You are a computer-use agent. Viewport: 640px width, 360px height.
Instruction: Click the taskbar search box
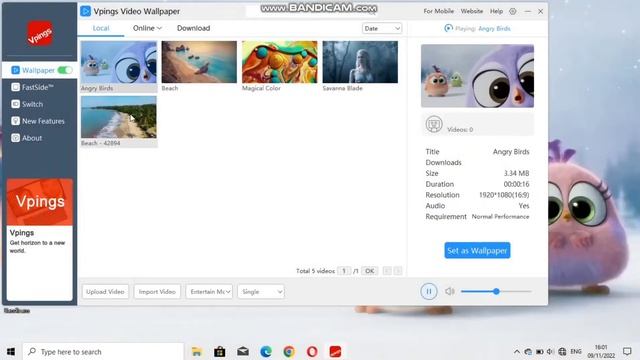pos(103,351)
